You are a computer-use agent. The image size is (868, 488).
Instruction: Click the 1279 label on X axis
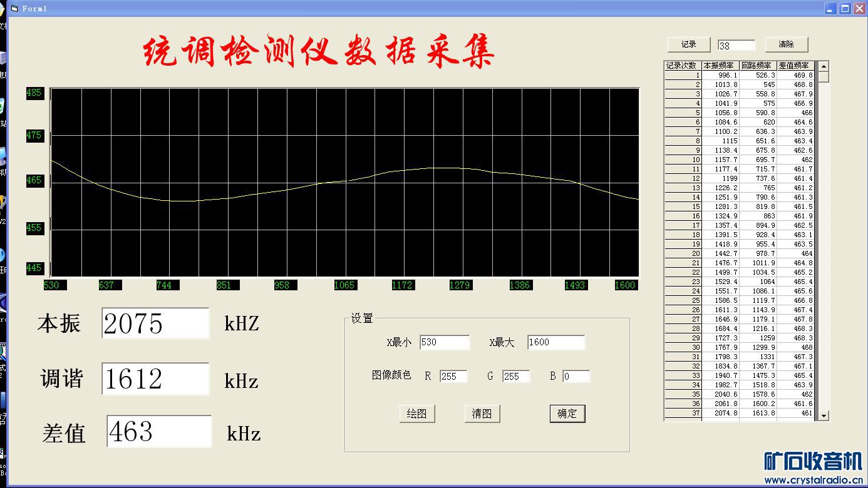pyautogui.click(x=460, y=285)
